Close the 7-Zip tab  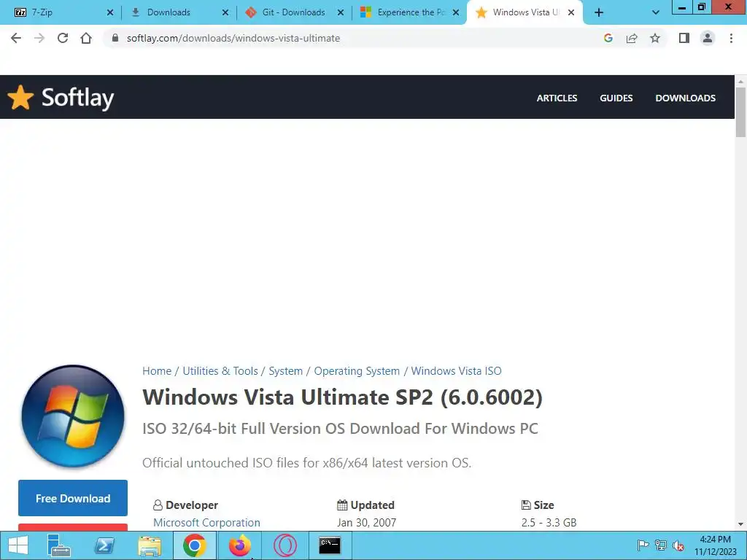point(110,13)
